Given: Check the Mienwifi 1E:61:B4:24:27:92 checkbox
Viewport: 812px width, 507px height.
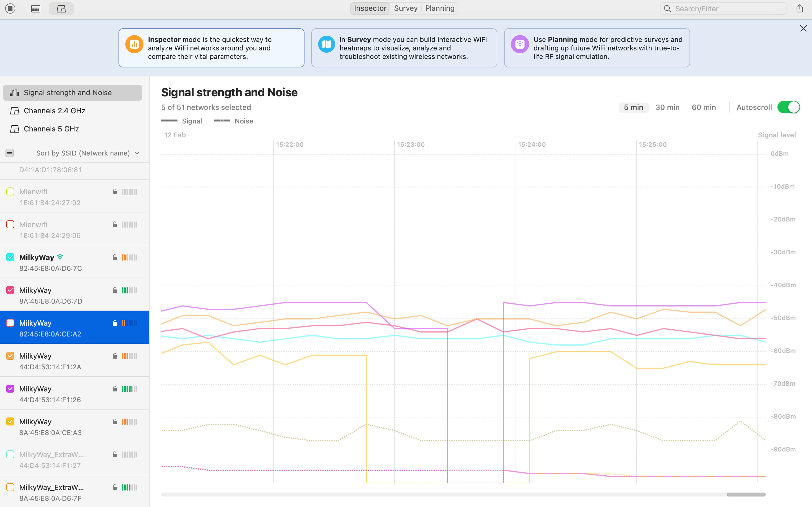Looking at the screenshot, I should tap(10, 191).
